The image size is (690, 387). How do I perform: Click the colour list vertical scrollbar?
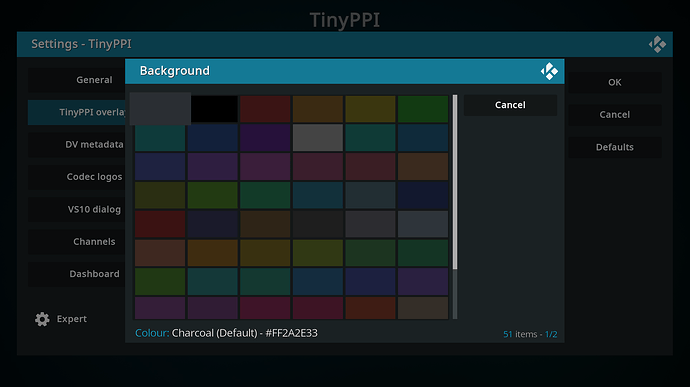pos(455,206)
